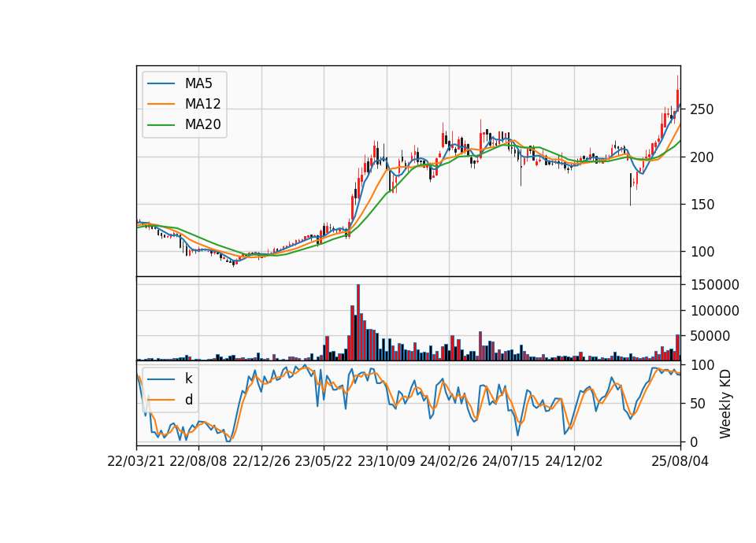
Task: Click the orange MA12 legend line sample
Action: pos(161,104)
